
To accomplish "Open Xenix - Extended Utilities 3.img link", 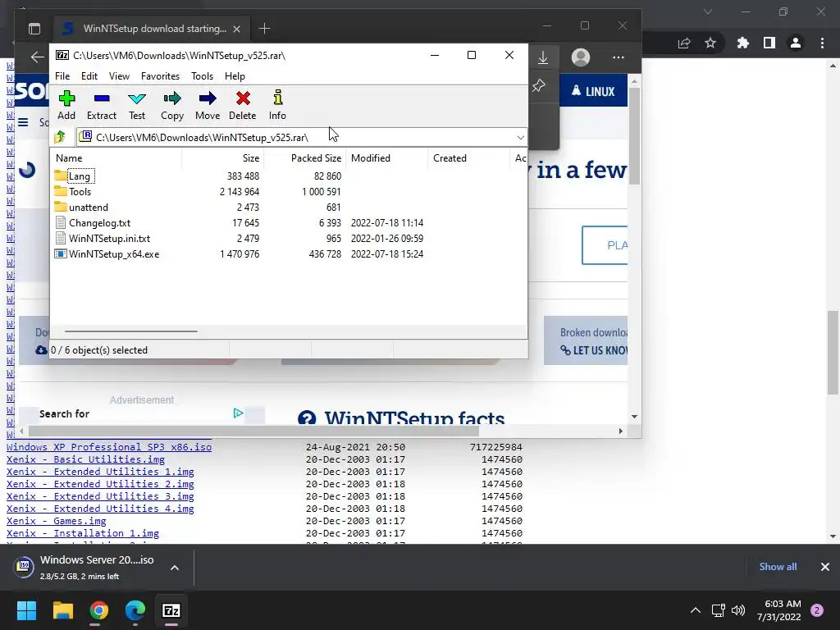I will [x=100, y=496].
